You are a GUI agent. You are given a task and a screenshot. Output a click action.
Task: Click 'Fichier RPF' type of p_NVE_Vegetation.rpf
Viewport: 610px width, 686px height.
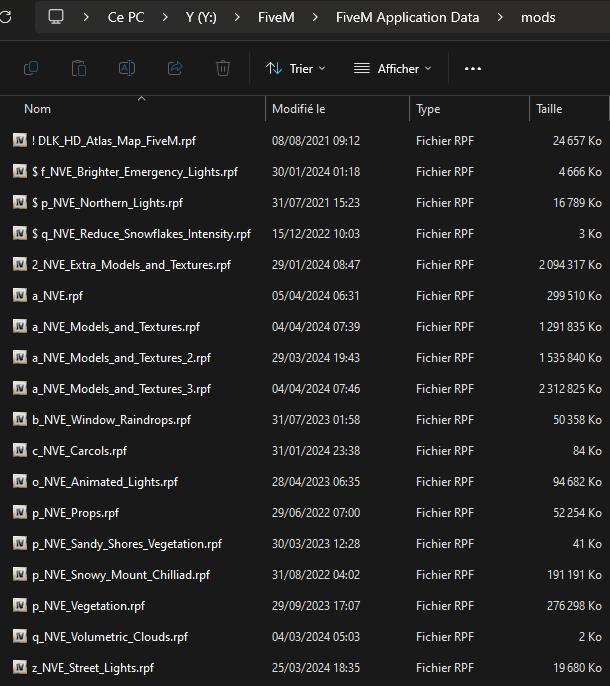click(445, 606)
